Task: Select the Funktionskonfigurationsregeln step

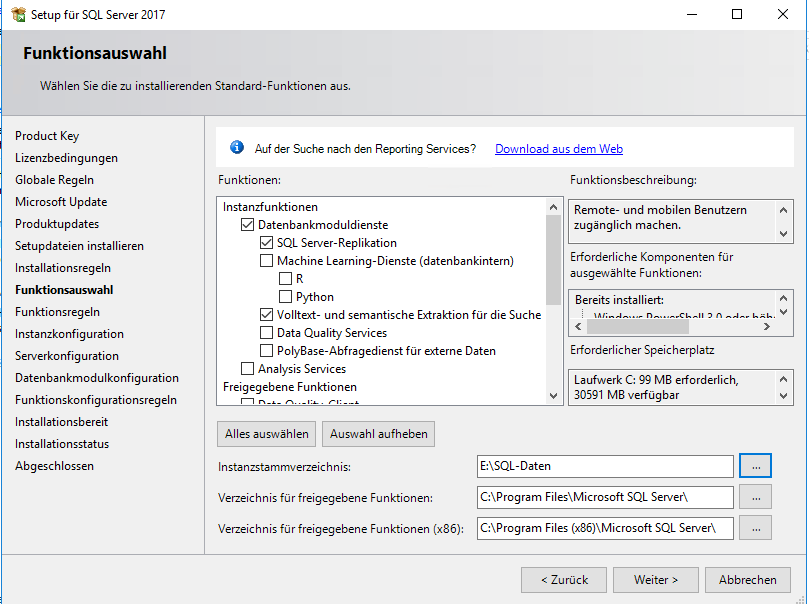Action: (x=95, y=400)
